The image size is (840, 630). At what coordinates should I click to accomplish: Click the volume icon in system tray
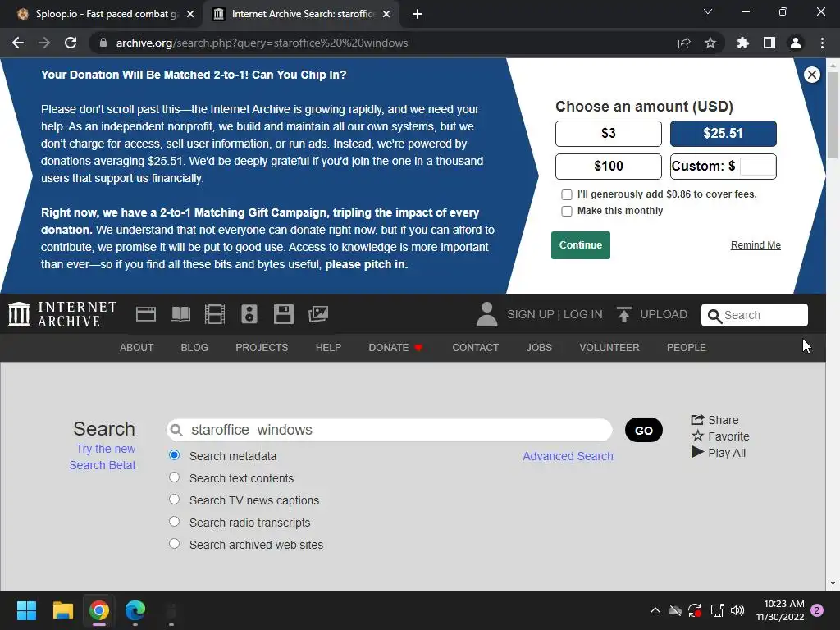pyautogui.click(x=737, y=610)
